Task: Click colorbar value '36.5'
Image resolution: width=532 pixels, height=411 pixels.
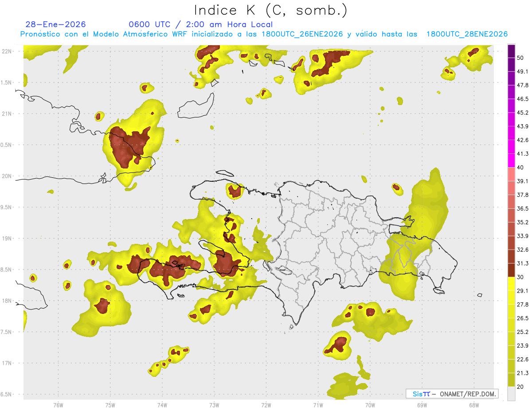Action: [x=523, y=208]
